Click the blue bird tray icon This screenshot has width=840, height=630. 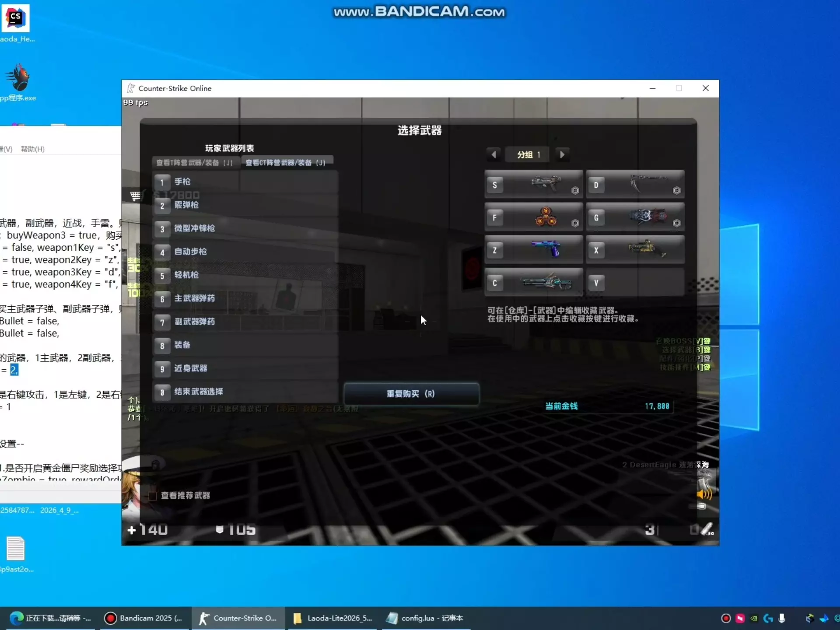click(824, 618)
